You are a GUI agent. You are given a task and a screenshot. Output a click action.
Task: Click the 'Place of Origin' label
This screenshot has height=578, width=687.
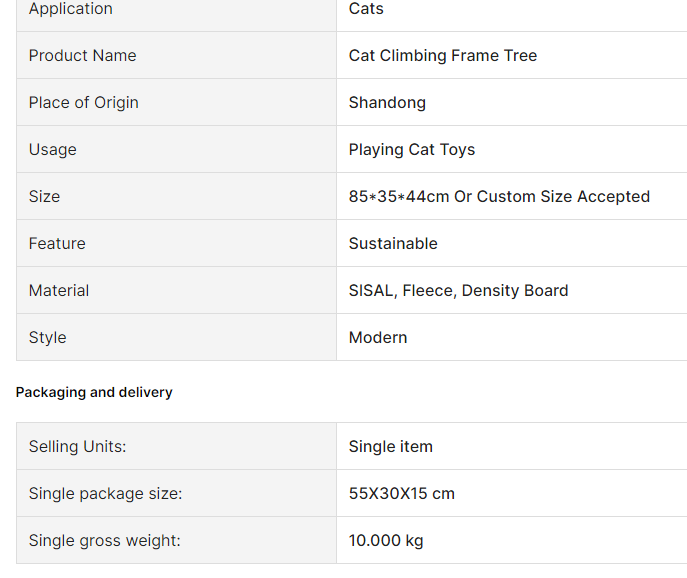coord(84,103)
